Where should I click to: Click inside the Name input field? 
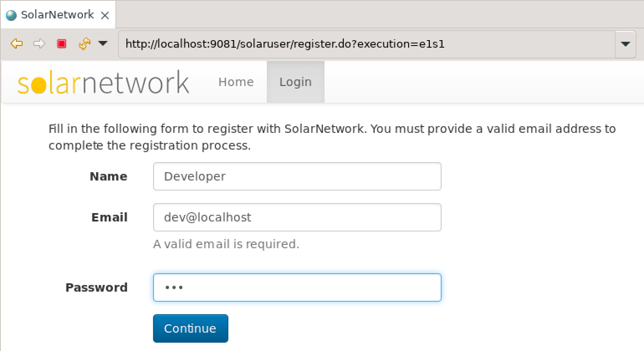point(297,176)
